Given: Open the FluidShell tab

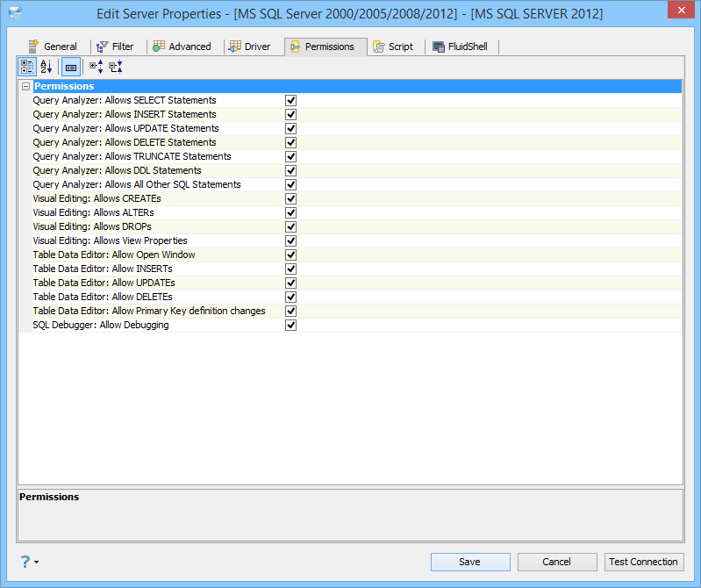Looking at the screenshot, I should point(461,47).
